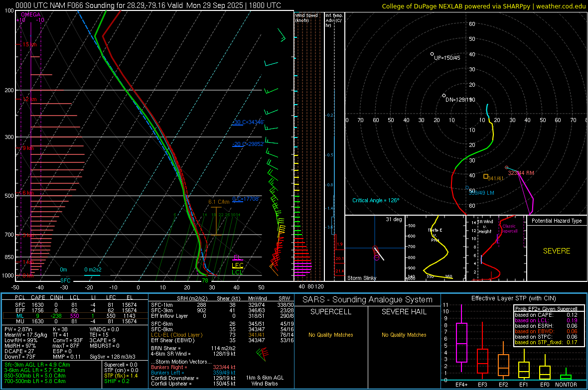This screenshot has height=390, width=588.
Task: Click the Classic Supercell label
Action: click(509, 229)
